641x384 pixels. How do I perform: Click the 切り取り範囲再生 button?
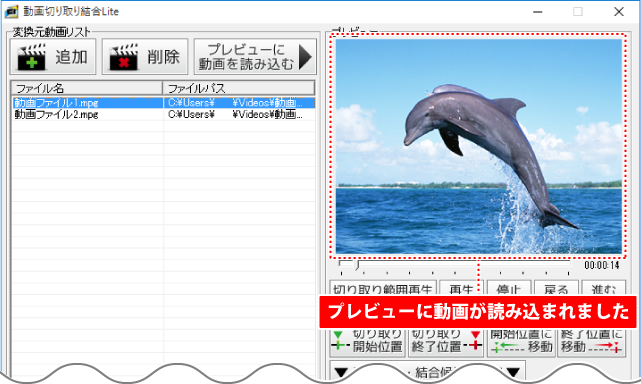tap(383, 288)
